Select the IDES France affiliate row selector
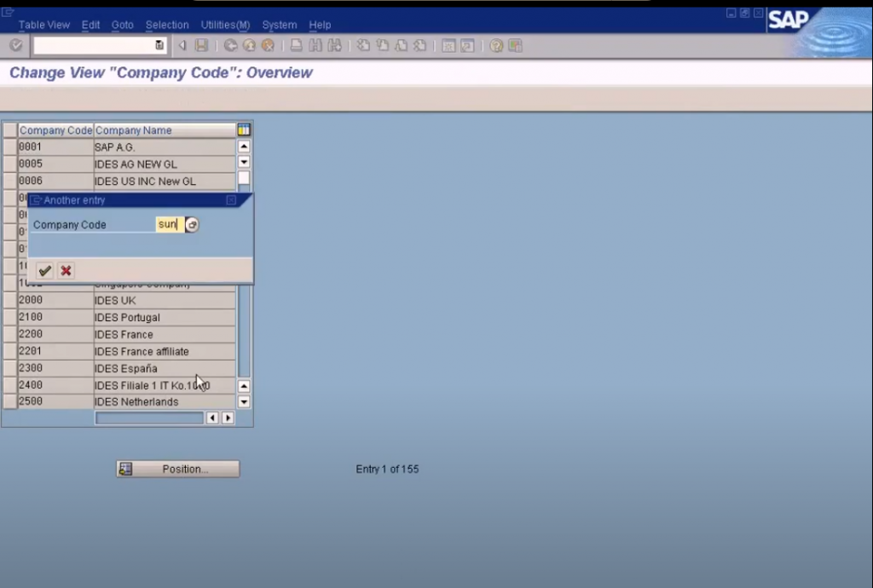This screenshot has height=588, width=873. tap(10, 351)
